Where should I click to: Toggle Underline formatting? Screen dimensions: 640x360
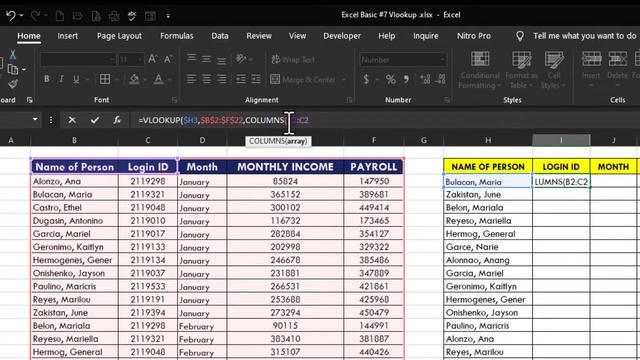[76, 79]
